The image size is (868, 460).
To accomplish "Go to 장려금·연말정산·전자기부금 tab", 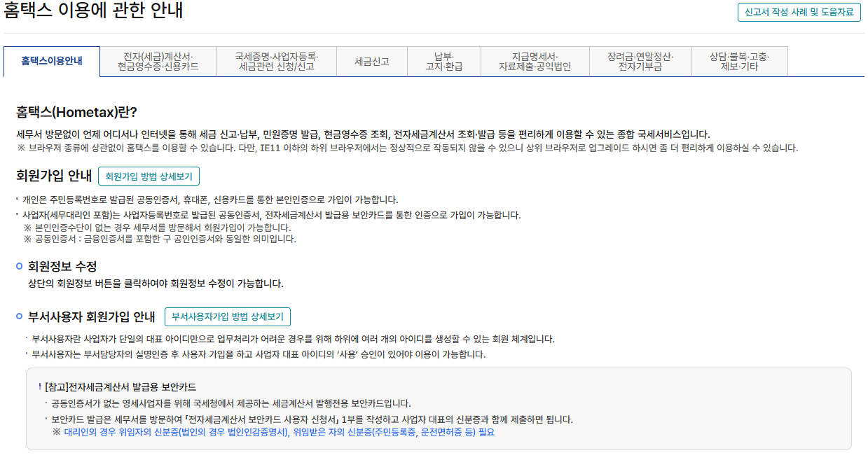I will [x=640, y=62].
